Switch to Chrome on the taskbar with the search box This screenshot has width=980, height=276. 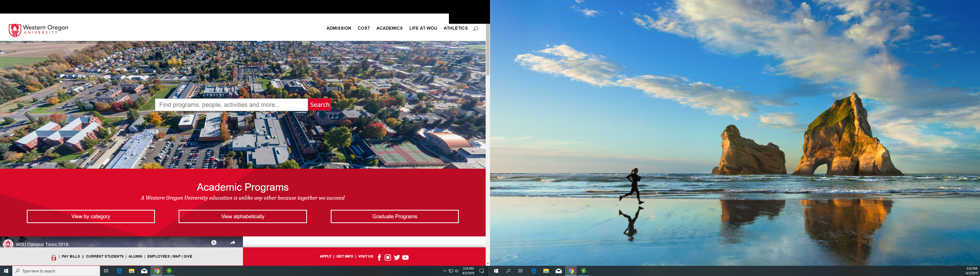[156, 271]
